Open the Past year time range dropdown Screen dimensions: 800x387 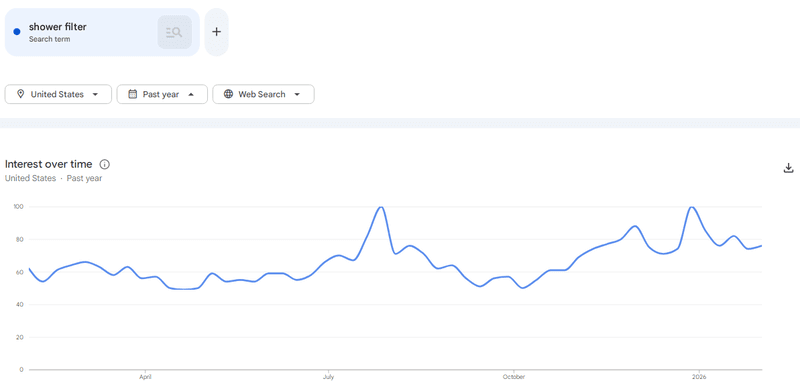pyautogui.click(x=162, y=94)
